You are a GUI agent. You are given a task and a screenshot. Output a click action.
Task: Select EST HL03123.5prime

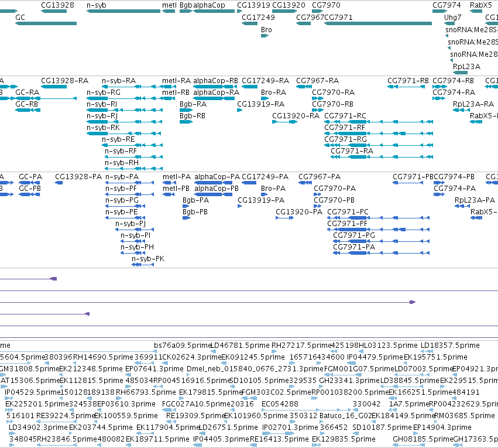[388, 346]
